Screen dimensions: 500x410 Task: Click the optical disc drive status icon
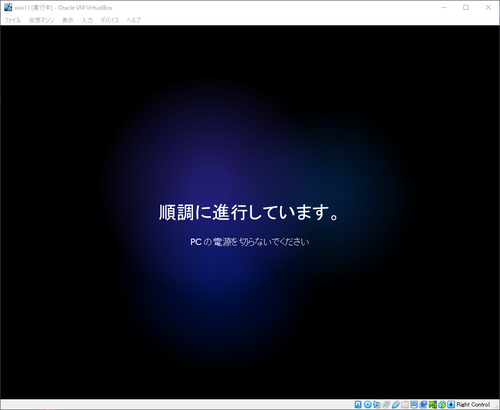click(x=368, y=404)
